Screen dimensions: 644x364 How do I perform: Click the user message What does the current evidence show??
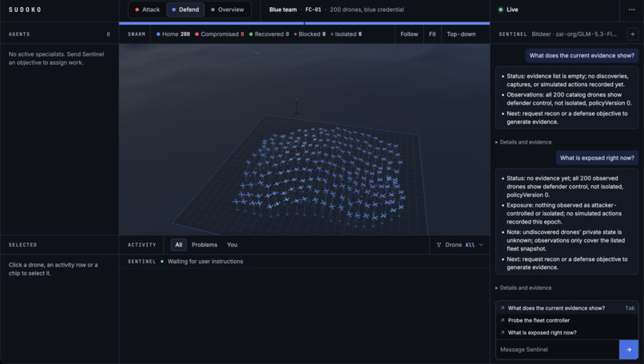click(x=582, y=55)
